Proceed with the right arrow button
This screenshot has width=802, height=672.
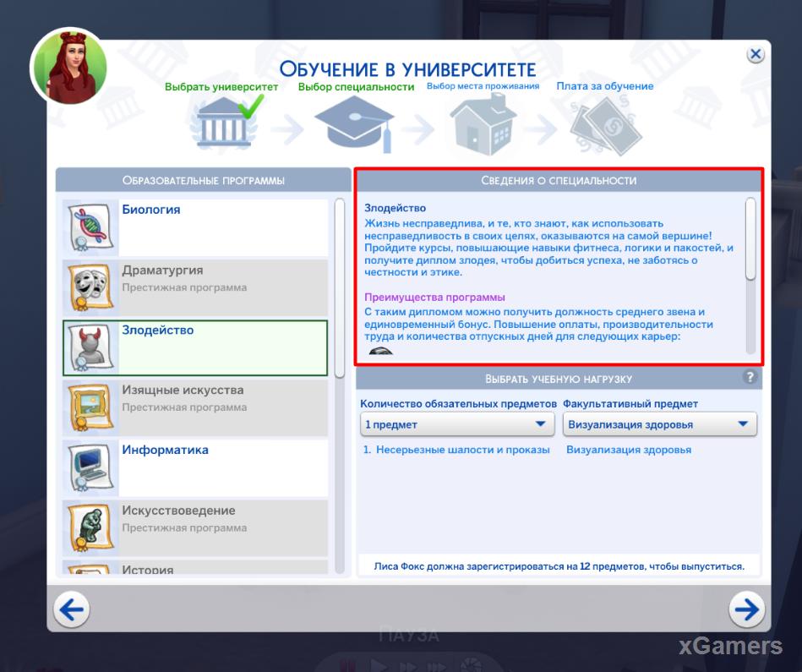pos(747,609)
